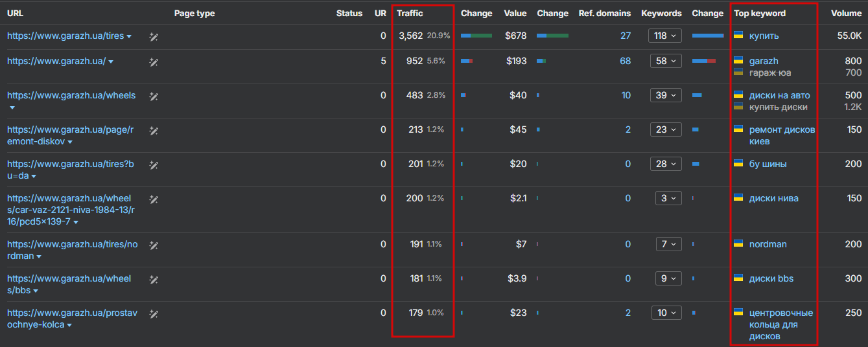Open URL menu arrow for garazh.ua/tires
This screenshot has height=347, width=868.
point(129,37)
